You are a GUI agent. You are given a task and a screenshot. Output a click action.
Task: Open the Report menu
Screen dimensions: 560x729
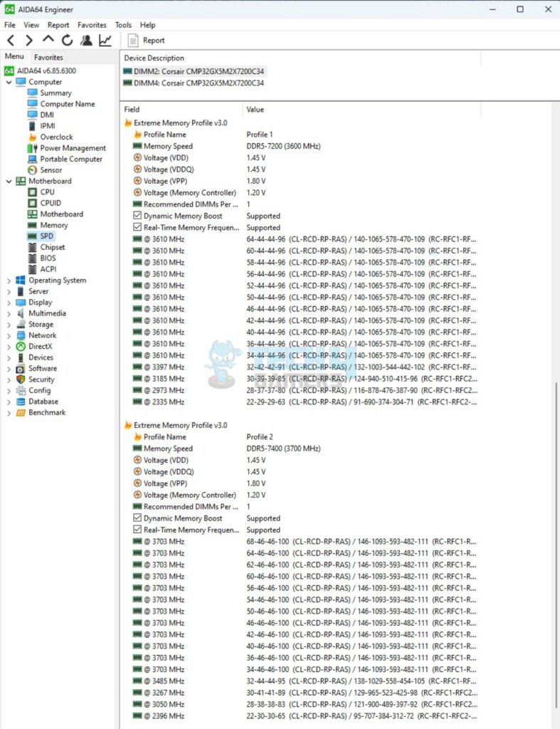pos(58,25)
